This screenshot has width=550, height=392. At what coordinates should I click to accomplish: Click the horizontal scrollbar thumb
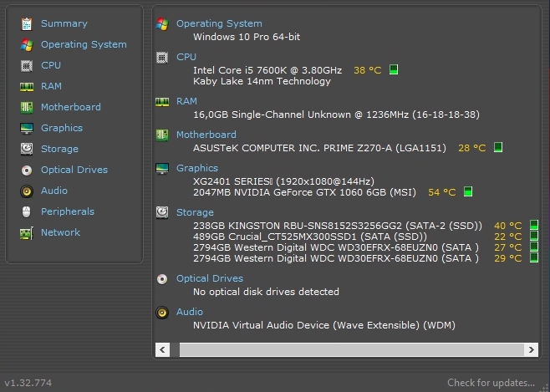pos(351,349)
